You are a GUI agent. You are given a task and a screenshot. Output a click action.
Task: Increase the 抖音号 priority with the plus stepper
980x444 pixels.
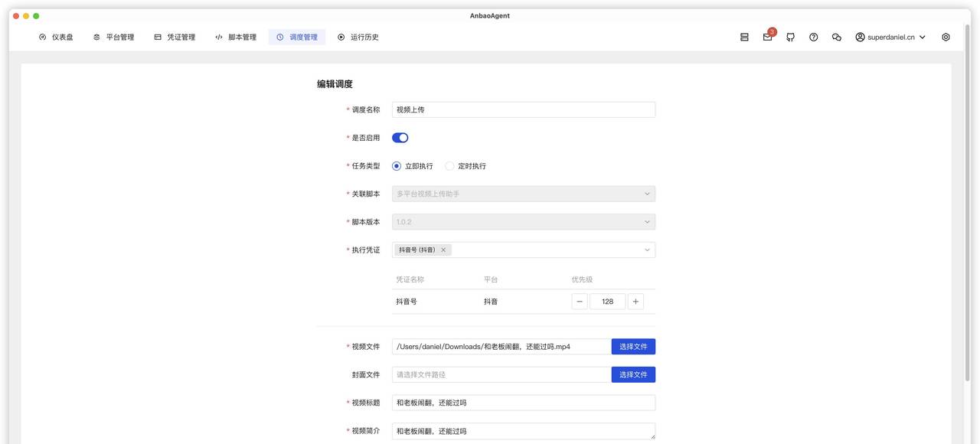pos(635,301)
